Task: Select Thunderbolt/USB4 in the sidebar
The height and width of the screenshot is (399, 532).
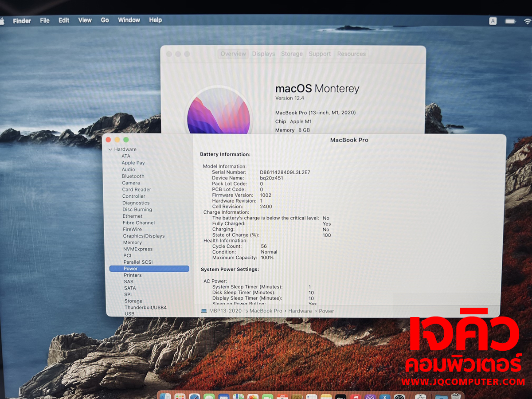Action: click(146, 307)
